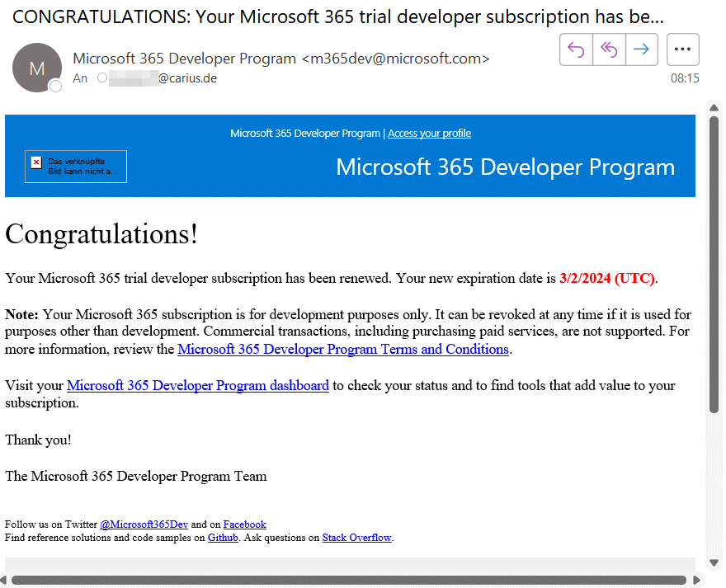This screenshot has width=726, height=588.
Task: Click the vertical scrollbar thumb
Action: pos(714,264)
